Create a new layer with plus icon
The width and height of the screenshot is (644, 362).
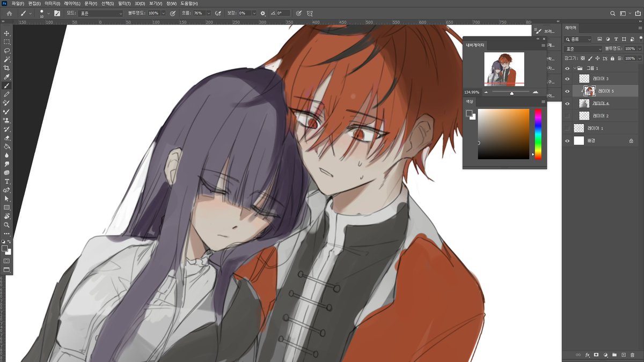623,355
